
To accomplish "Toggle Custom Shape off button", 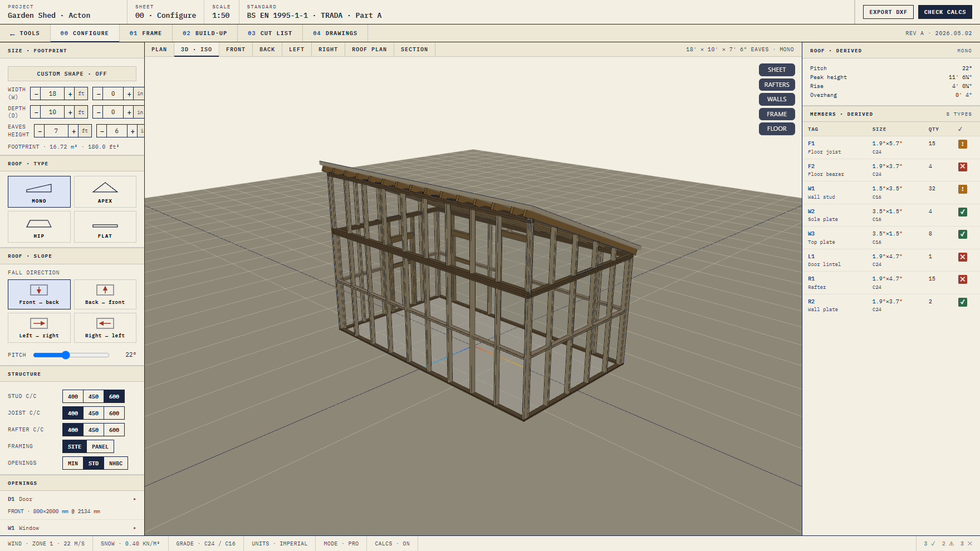I will click(x=72, y=73).
